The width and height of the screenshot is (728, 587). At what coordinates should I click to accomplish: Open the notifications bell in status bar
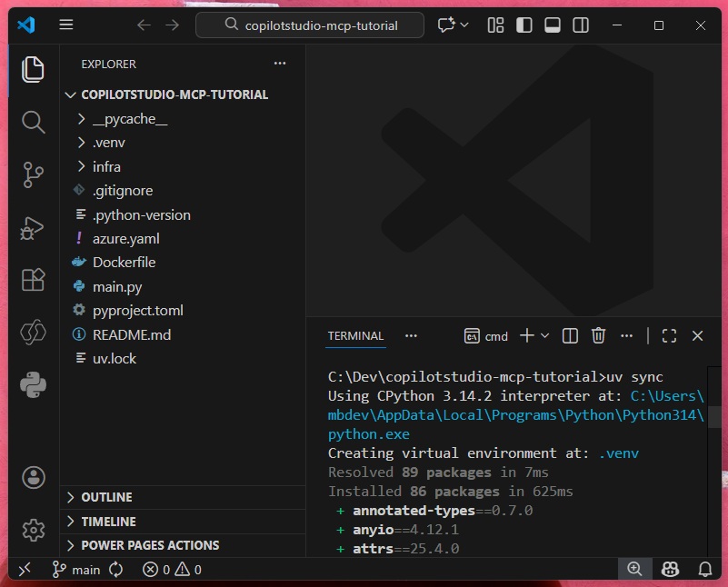[x=704, y=569]
